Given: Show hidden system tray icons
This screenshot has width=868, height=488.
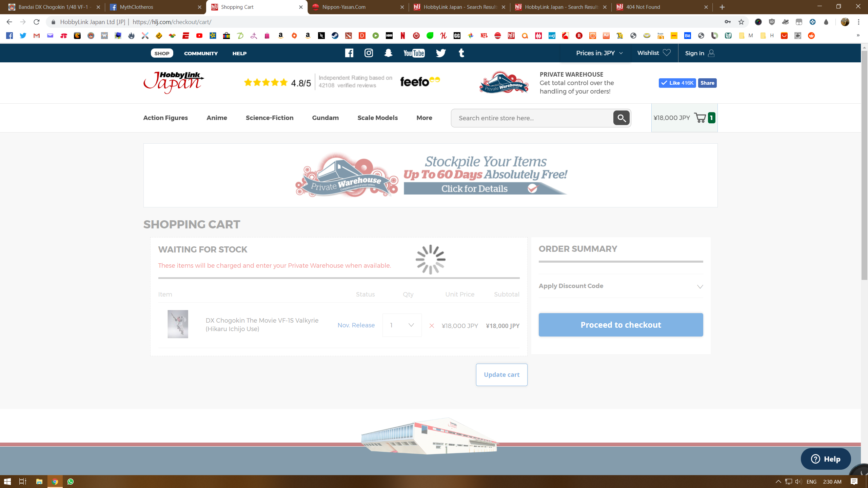Looking at the screenshot, I should (x=778, y=482).
